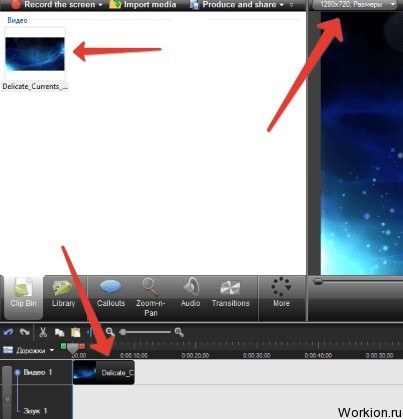Open the Дорожки tracks dropdown arrow

pos(52,350)
